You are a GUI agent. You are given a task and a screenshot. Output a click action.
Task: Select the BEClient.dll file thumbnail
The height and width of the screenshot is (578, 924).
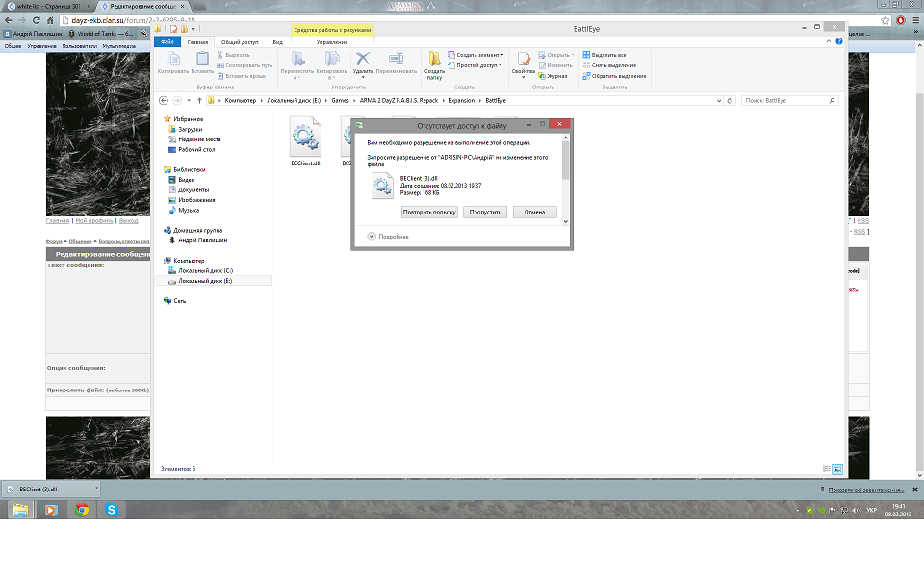click(x=305, y=141)
